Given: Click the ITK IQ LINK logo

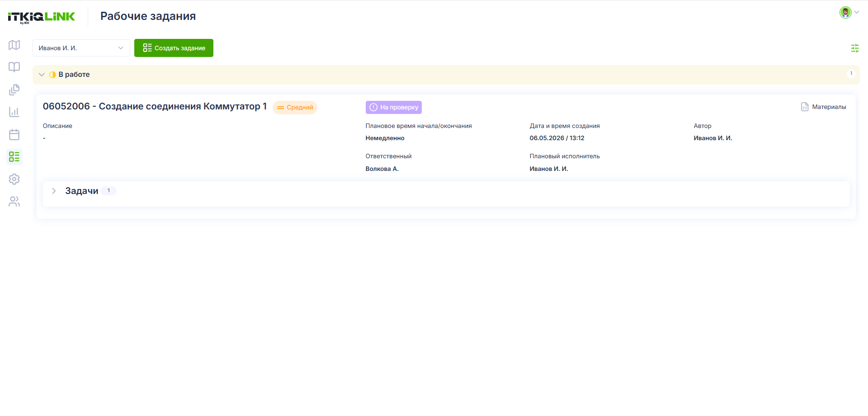Looking at the screenshot, I should click(42, 17).
